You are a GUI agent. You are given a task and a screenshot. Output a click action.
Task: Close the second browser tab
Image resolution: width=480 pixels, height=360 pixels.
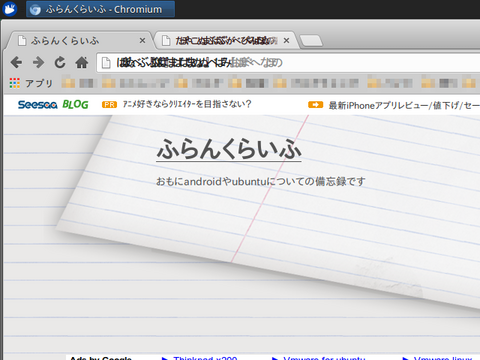[x=286, y=41]
